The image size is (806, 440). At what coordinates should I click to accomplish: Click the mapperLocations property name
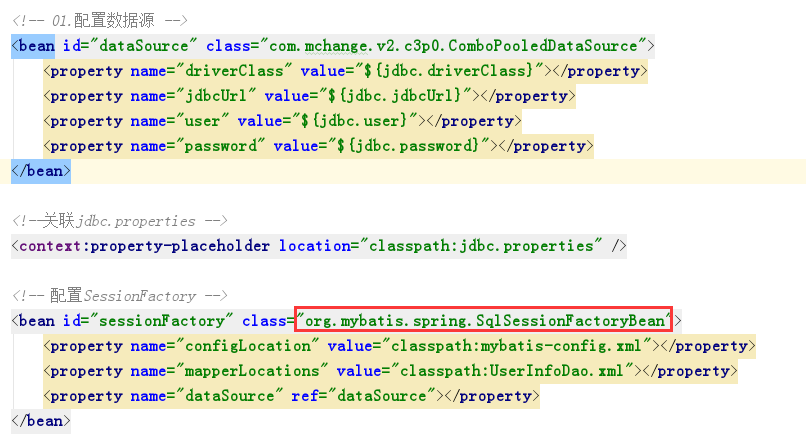pyautogui.click(x=252, y=371)
